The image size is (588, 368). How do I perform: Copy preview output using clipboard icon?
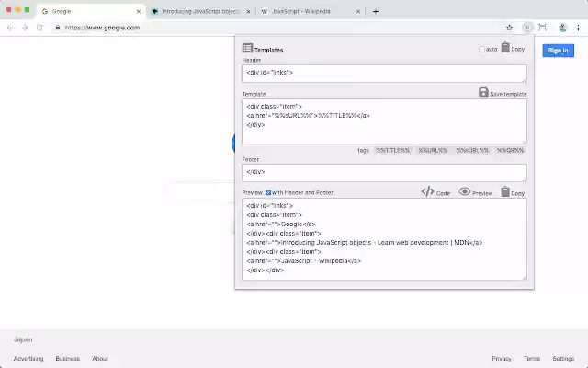coord(505,192)
